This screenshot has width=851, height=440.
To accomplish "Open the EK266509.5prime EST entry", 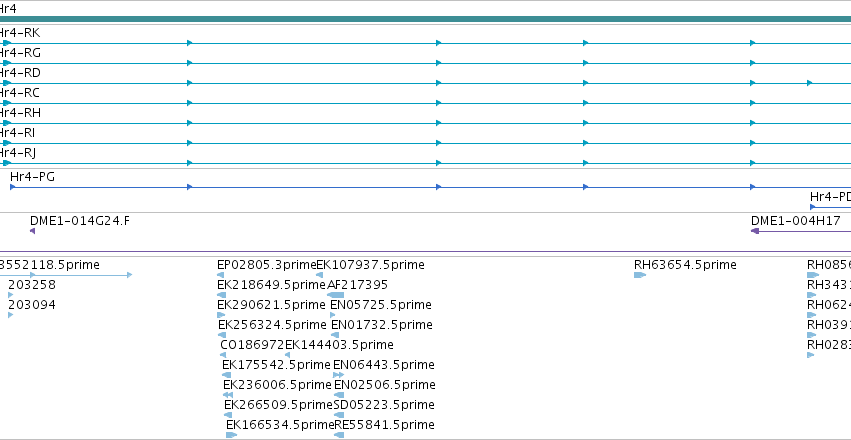I will click(230, 416).
